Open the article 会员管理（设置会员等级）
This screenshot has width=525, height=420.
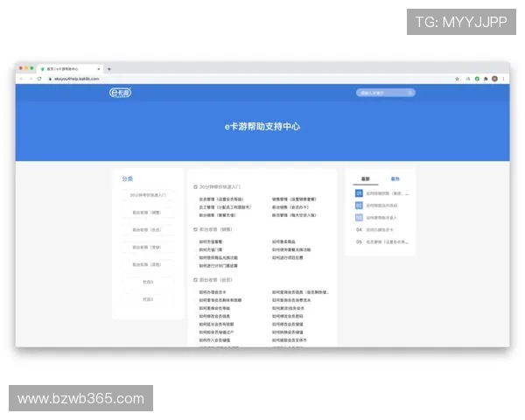tap(221, 199)
